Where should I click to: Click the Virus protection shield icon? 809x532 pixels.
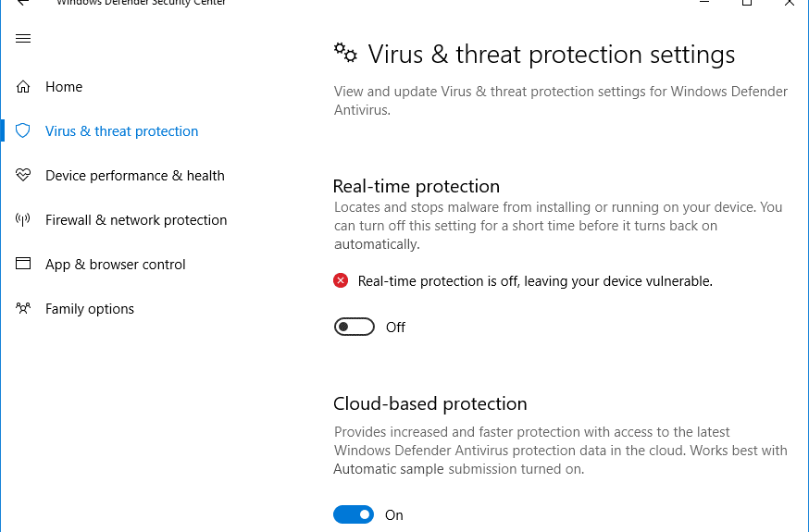click(x=24, y=131)
